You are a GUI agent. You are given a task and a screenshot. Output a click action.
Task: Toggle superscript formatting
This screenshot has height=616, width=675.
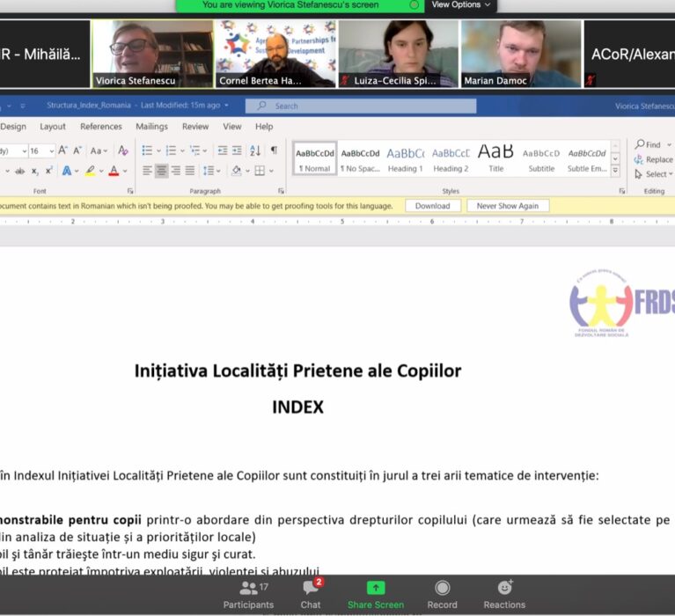coord(49,171)
